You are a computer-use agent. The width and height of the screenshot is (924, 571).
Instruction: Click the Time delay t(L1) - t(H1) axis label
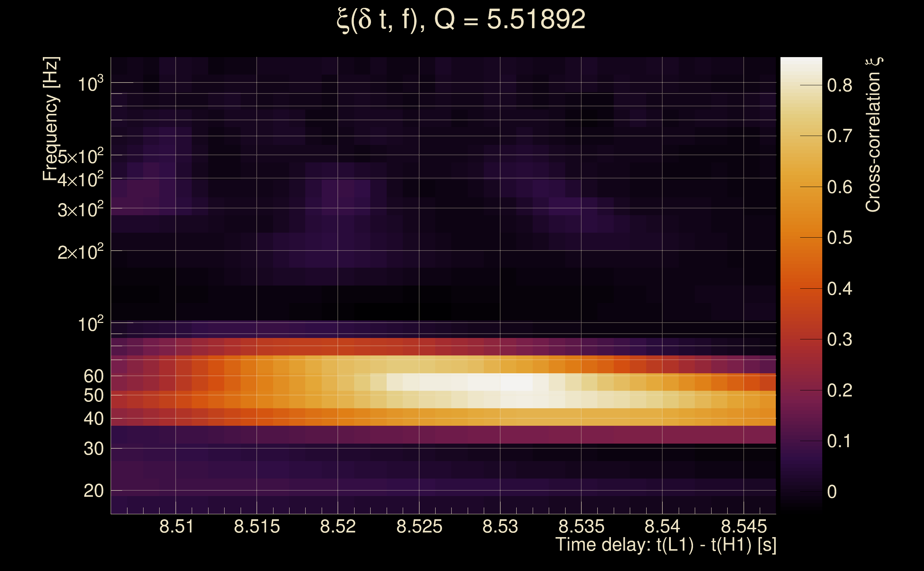point(666,545)
